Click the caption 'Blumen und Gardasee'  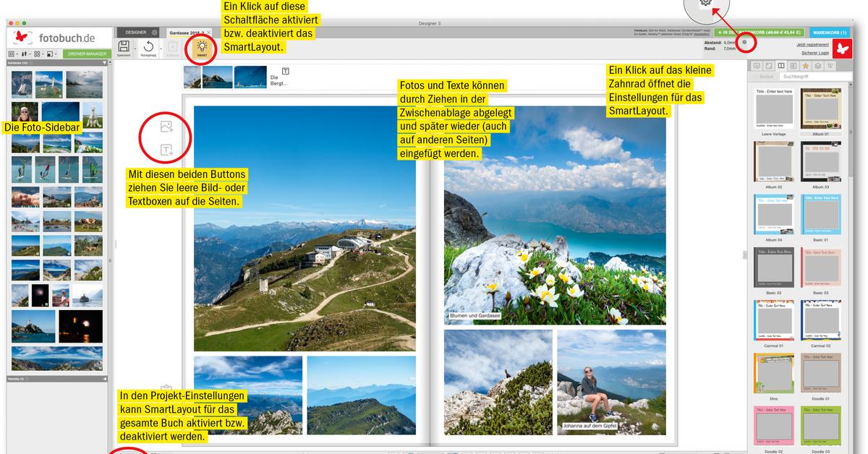(475, 316)
